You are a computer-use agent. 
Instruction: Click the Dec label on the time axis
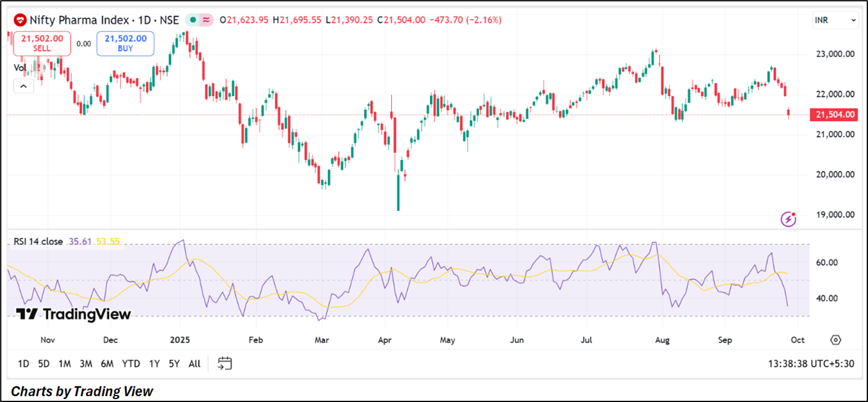coord(110,340)
